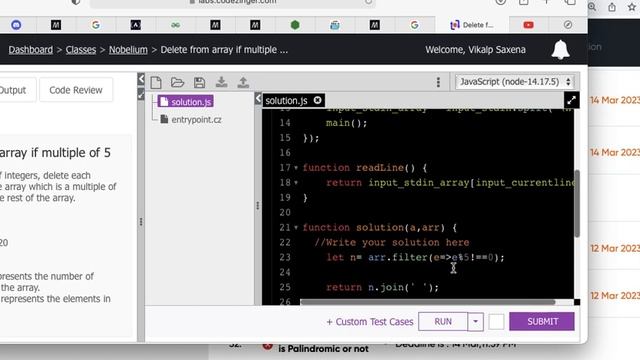Fold the readLine function at line 17
This screenshot has width=640, height=360.
point(296,168)
